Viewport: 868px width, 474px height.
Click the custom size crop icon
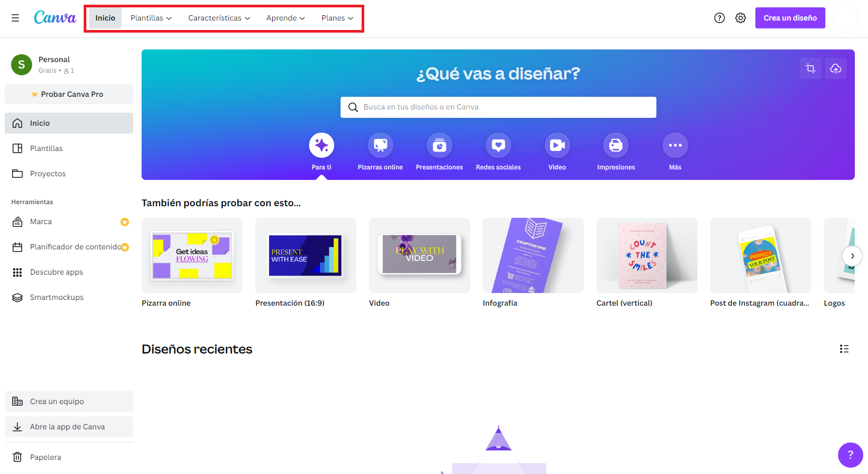tap(811, 68)
